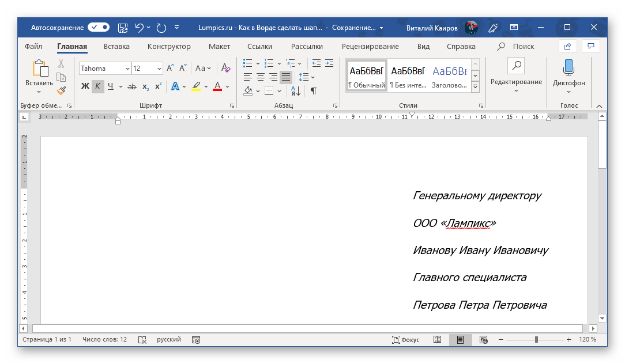
Task: Click the Format Painter brush icon
Action: click(x=61, y=90)
